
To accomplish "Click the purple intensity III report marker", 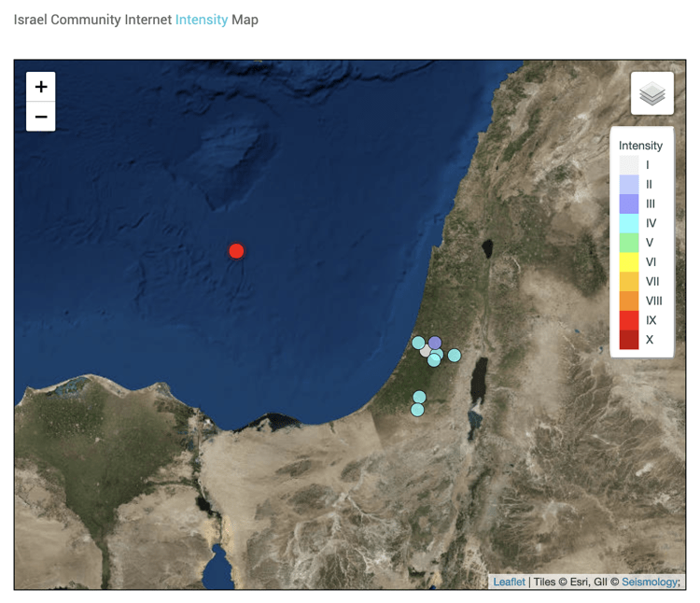I will pos(435,343).
